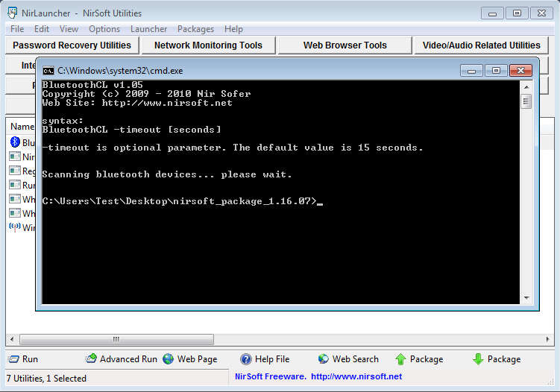Open the Launcher menu

(148, 29)
